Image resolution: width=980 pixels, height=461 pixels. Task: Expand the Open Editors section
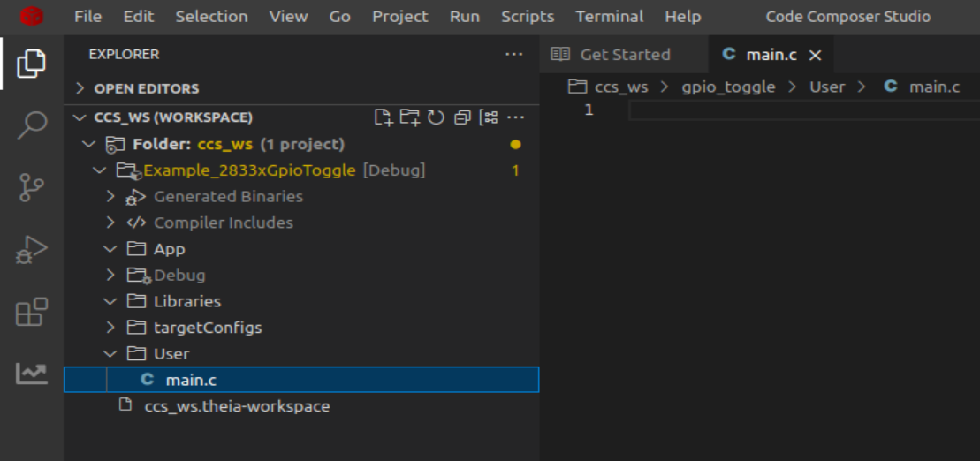click(x=80, y=88)
